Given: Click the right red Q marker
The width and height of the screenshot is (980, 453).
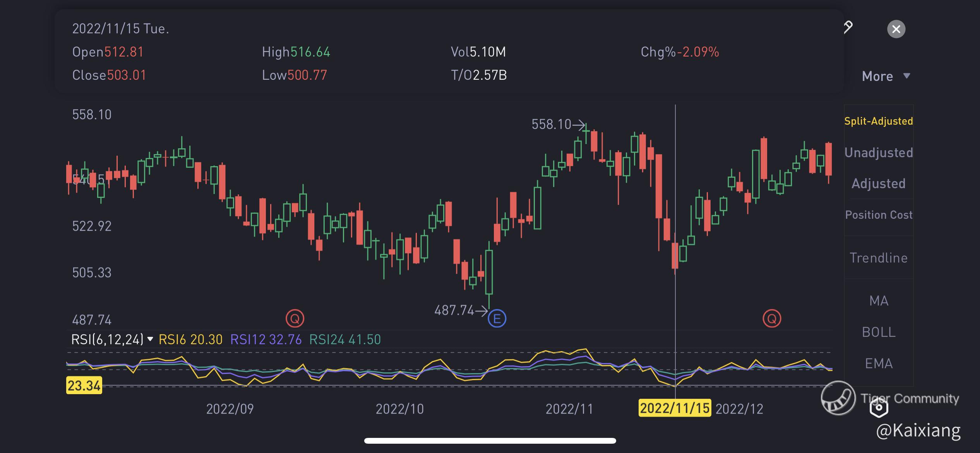Looking at the screenshot, I should click(x=772, y=319).
